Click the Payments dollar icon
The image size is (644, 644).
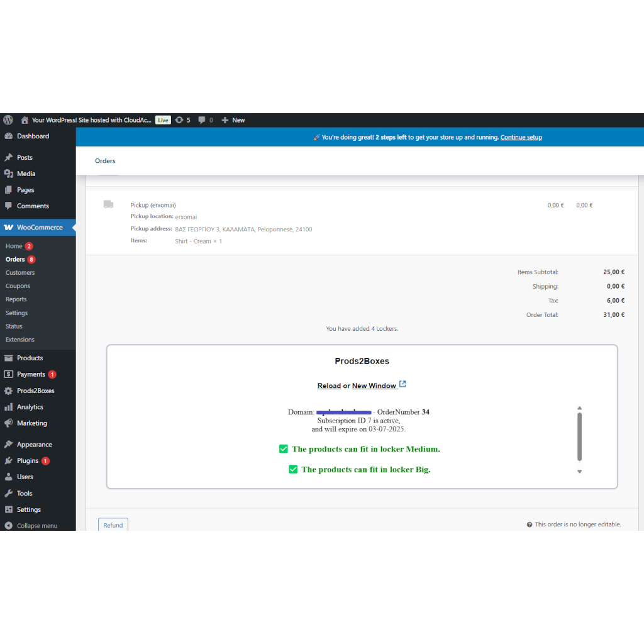click(8, 374)
